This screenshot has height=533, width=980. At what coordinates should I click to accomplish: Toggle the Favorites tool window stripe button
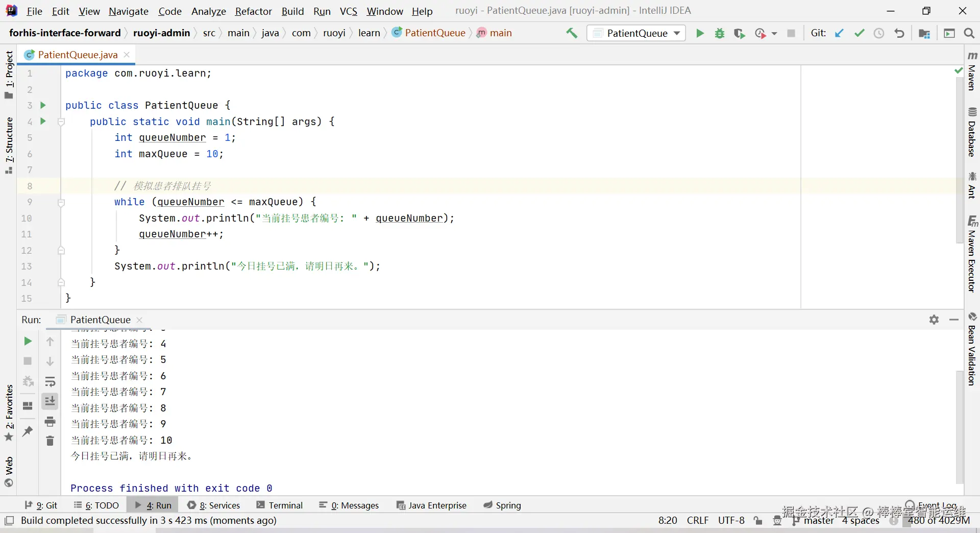9,413
